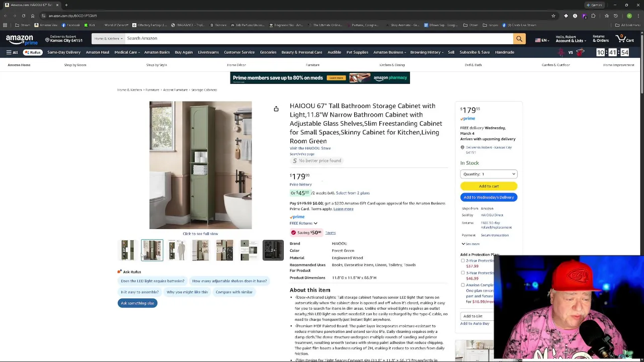Screen dimensions: 644x362
Task: Click the Deliver to Robert location
Action: tap(64, 39)
